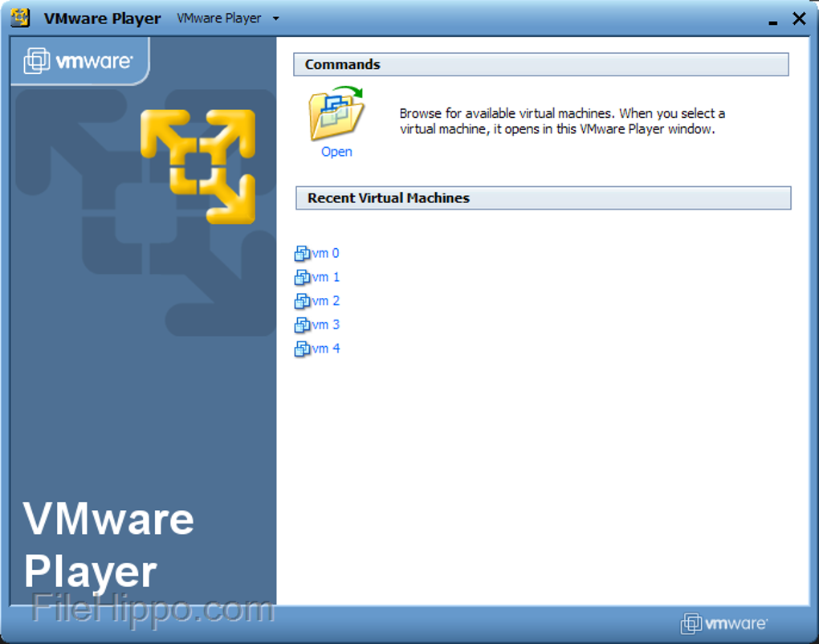819x644 pixels.
Task: Click the vmware logo in the sidebar top
Action: click(x=78, y=61)
